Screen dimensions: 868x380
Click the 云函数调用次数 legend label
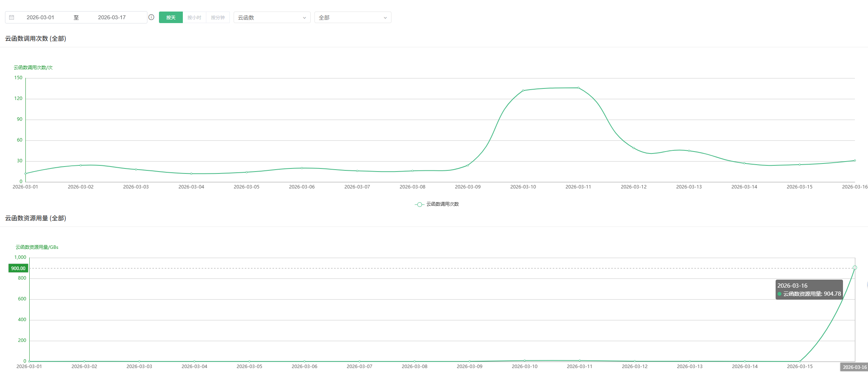click(442, 204)
